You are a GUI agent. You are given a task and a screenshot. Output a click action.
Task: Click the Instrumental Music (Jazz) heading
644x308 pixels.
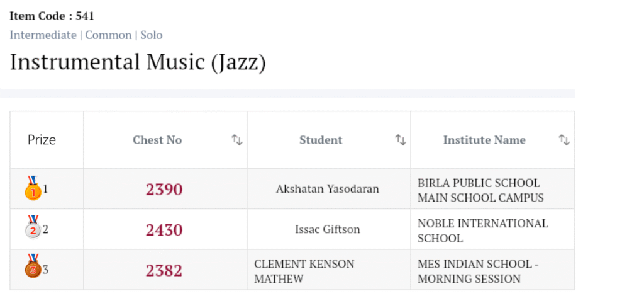[x=138, y=62]
